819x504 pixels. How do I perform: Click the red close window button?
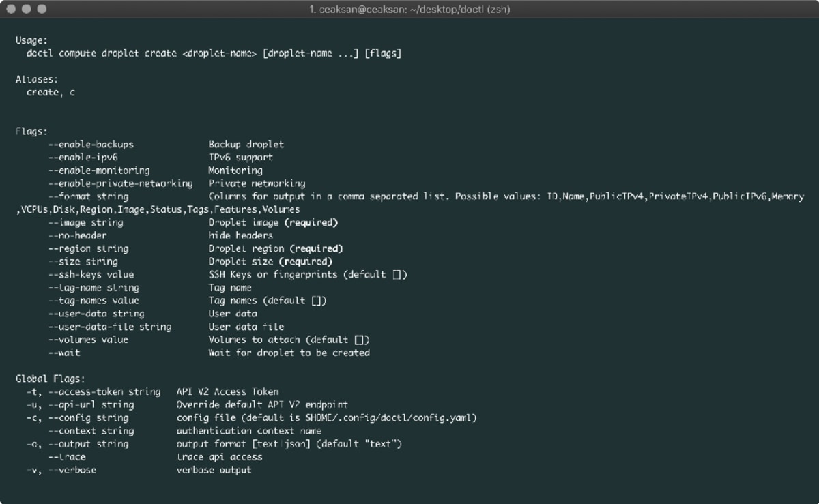coord(12,10)
